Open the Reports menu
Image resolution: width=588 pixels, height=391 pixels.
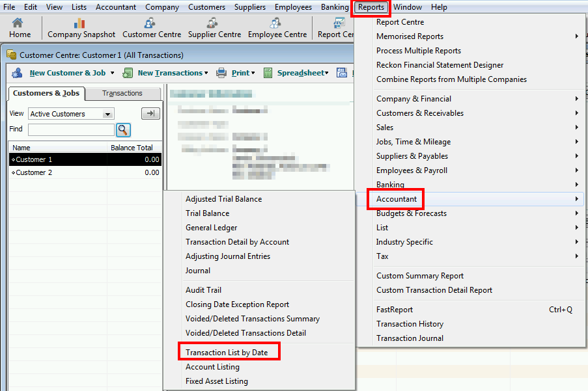click(371, 7)
